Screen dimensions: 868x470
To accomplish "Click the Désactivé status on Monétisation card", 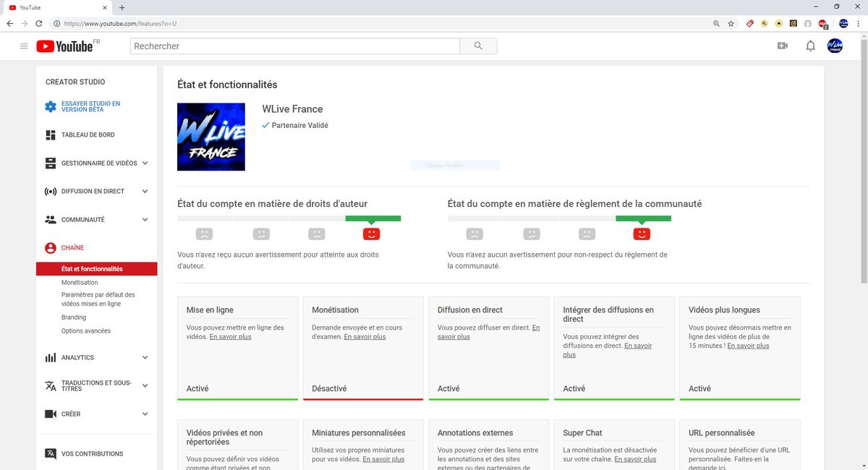I will pos(329,389).
